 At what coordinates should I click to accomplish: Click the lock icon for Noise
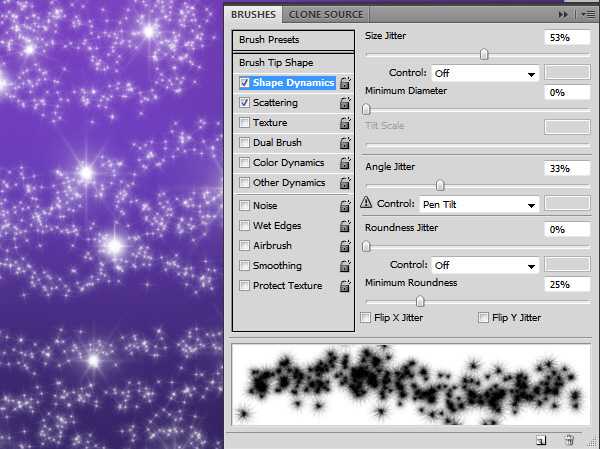click(x=345, y=206)
